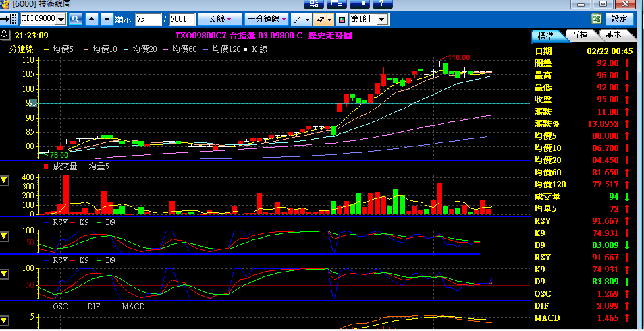Click the 成交量 legend label
644x331 pixels.
65,166
